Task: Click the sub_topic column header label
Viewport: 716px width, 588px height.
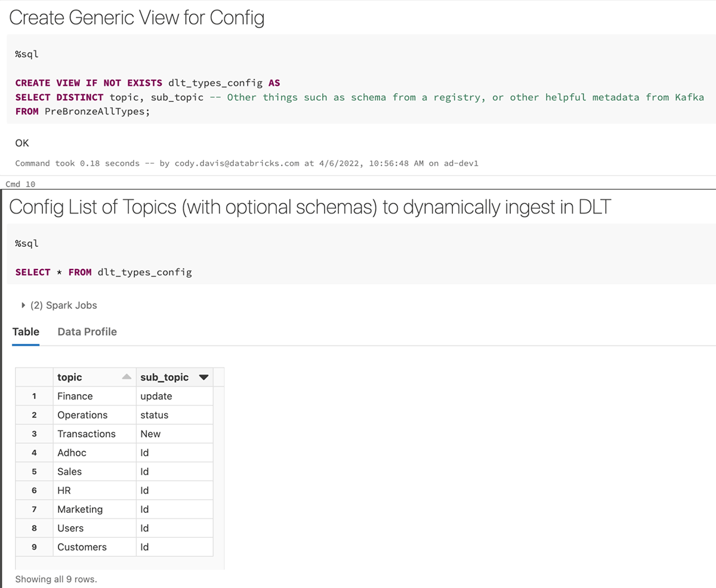Action: (164, 377)
